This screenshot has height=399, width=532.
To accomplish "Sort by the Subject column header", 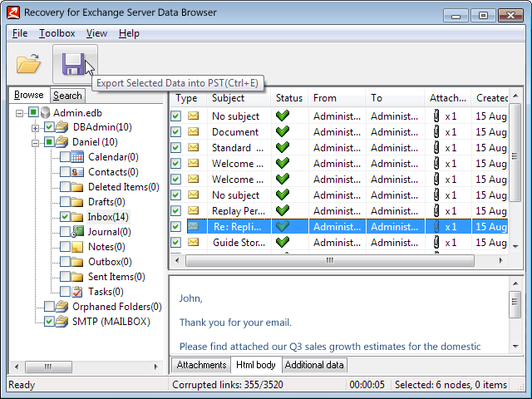I will [x=239, y=98].
